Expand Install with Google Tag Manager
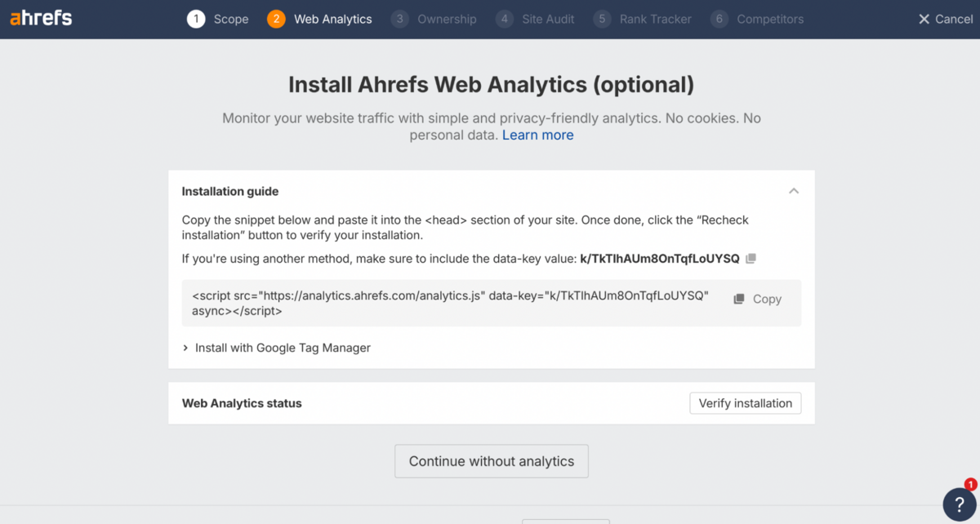 [x=276, y=348]
